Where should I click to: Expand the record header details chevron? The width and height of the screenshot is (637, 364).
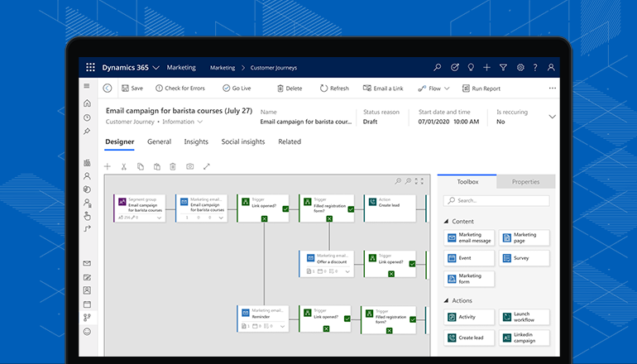click(553, 117)
